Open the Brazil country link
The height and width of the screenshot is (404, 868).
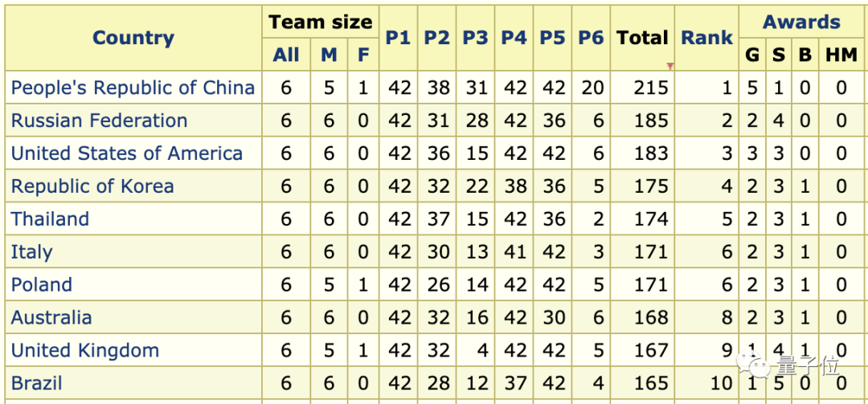pos(36,383)
